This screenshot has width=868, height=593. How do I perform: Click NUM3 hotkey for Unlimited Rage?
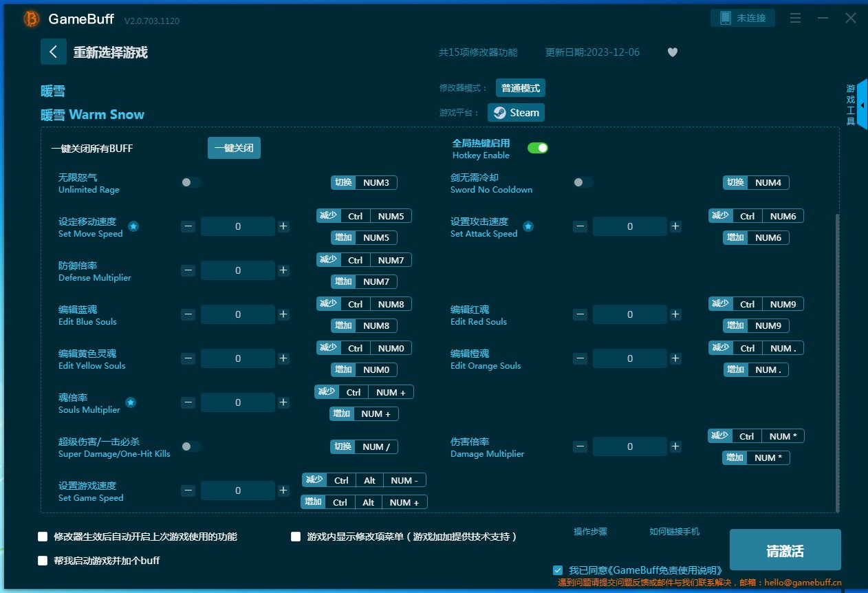365,182
